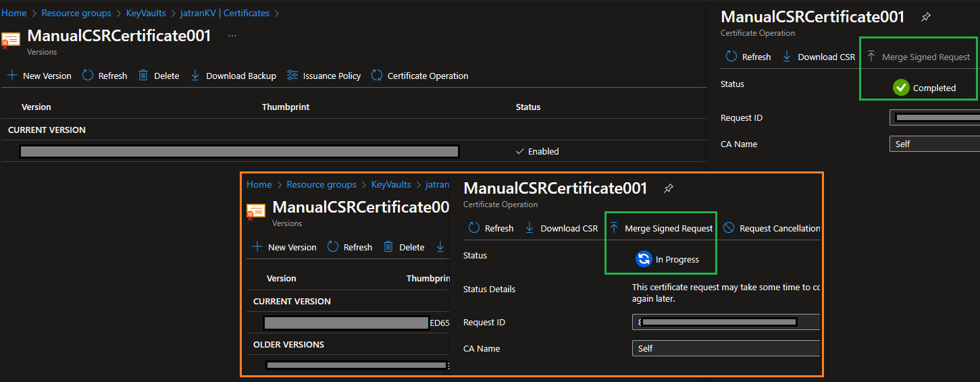Screen dimensions: 980x382
Task: Open jatranKV | Certificates breadcrumb link
Action: (x=225, y=13)
